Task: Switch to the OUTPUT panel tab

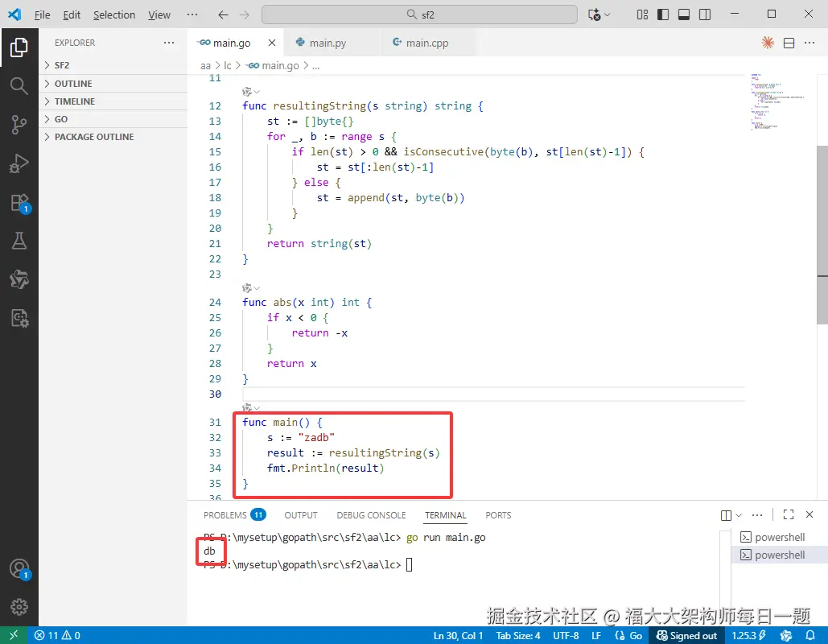Action: click(x=301, y=515)
